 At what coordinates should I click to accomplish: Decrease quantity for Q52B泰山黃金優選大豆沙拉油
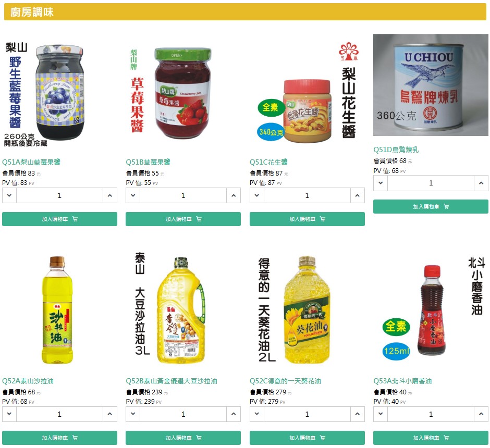coord(133,414)
